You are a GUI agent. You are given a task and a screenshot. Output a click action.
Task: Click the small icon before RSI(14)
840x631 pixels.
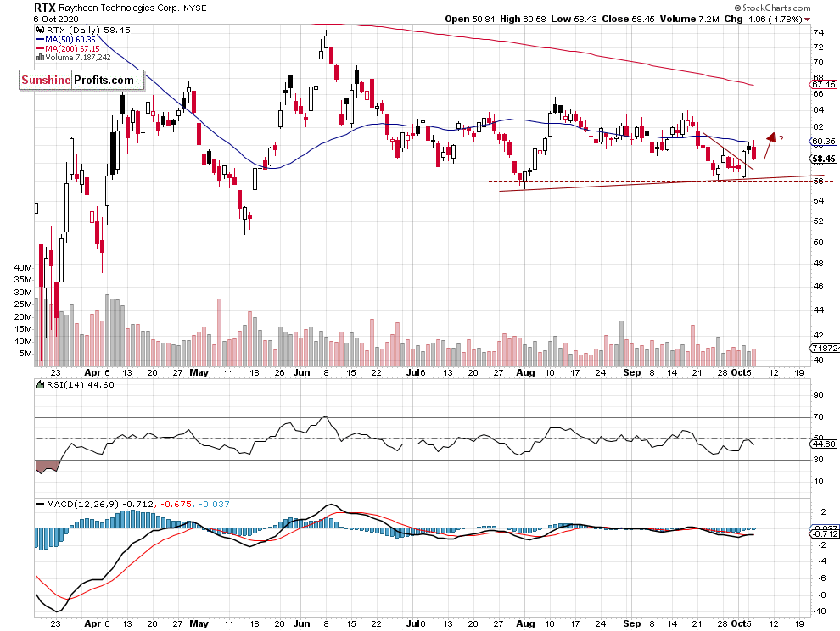click(x=40, y=384)
